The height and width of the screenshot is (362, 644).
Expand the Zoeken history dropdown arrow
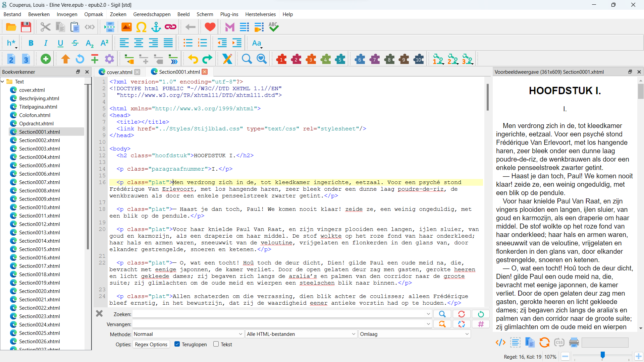428,314
